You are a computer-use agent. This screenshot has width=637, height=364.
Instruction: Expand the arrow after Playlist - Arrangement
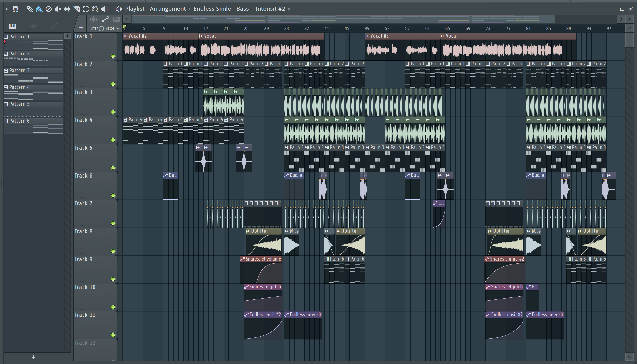pos(190,9)
